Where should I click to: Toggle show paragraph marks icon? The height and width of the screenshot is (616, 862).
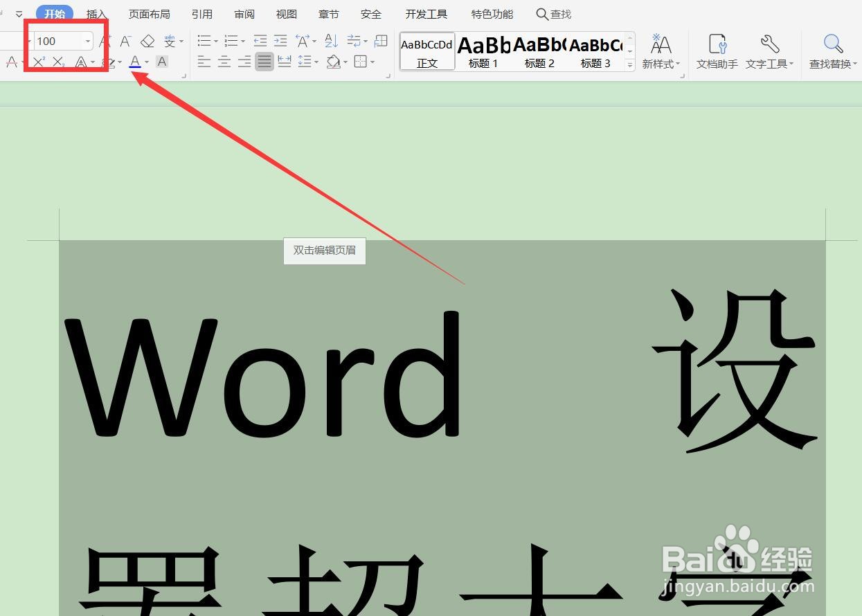click(x=381, y=42)
